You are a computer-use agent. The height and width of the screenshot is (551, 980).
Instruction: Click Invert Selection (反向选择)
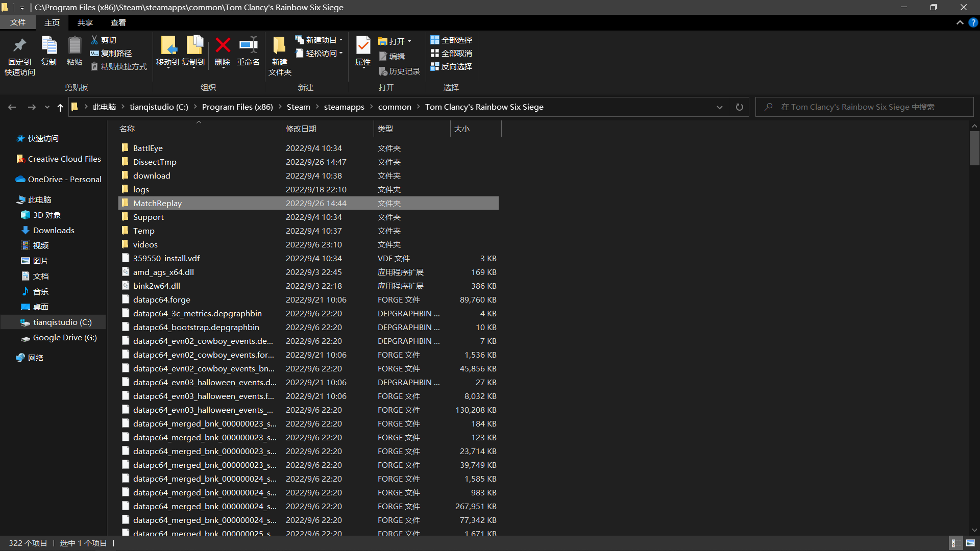[x=451, y=66]
